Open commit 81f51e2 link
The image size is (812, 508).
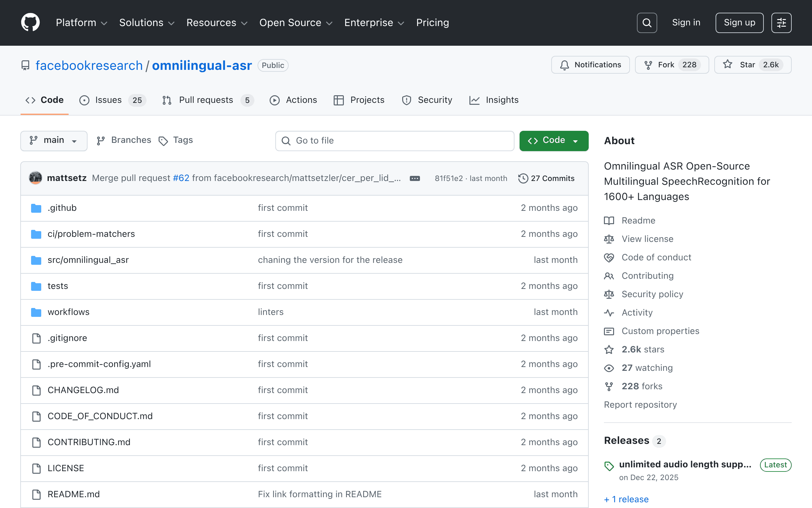(449, 178)
